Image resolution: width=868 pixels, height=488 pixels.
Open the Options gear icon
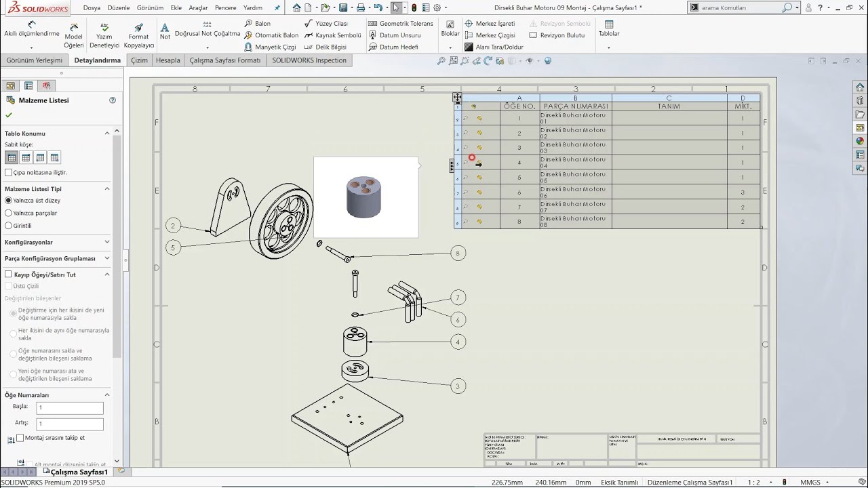pyautogui.click(x=437, y=8)
